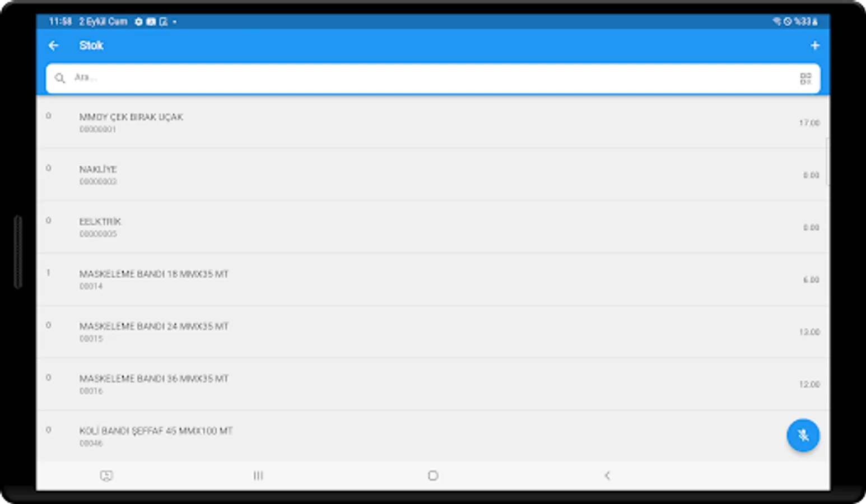Focus the Ara search field

[x=433, y=78]
